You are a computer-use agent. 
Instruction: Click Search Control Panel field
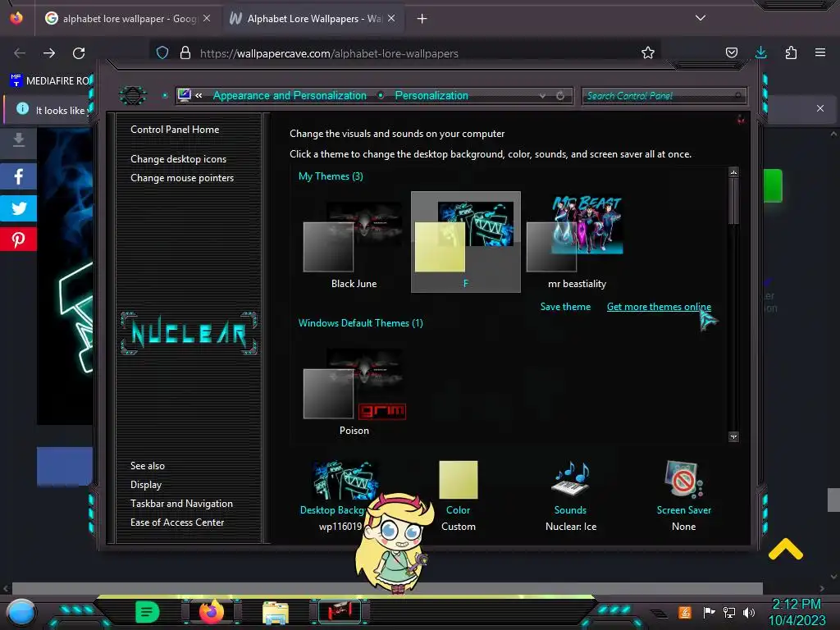click(x=664, y=96)
